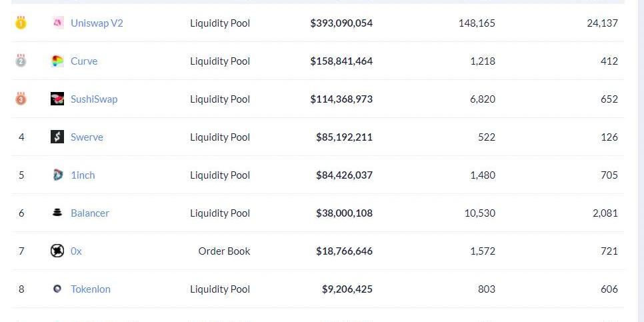The width and height of the screenshot is (644, 322).
Task: Open the Swerve exchange link
Action: (87, 137)
